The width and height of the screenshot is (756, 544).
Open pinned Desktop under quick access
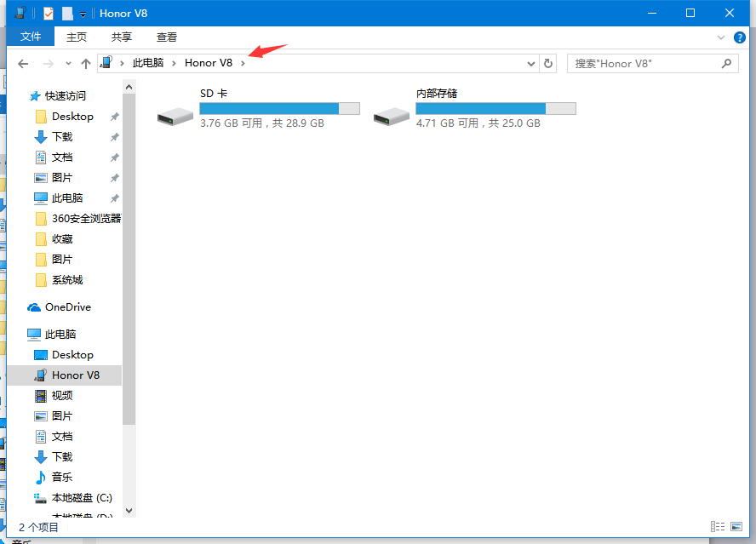73,117
